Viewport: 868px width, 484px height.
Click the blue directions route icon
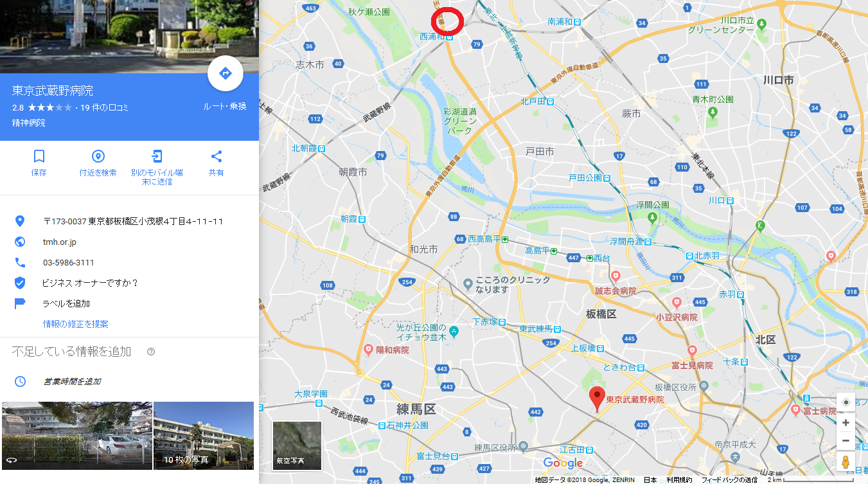point(226,73)
